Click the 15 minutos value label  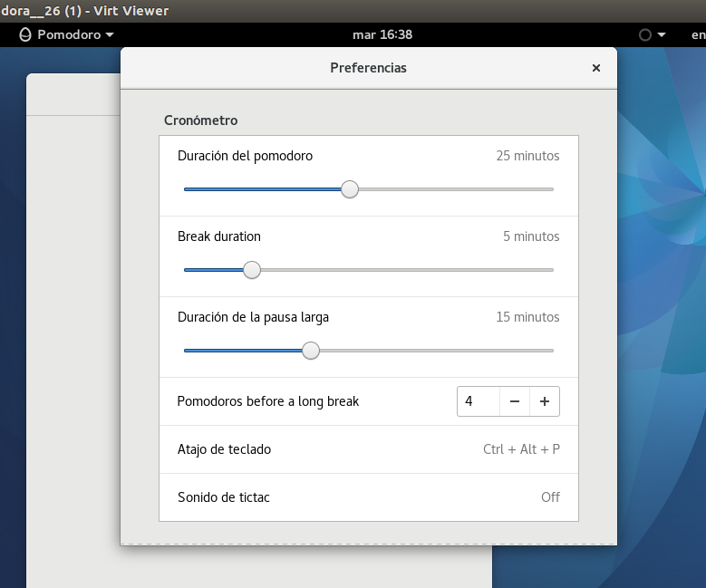(x=527, y=317)
